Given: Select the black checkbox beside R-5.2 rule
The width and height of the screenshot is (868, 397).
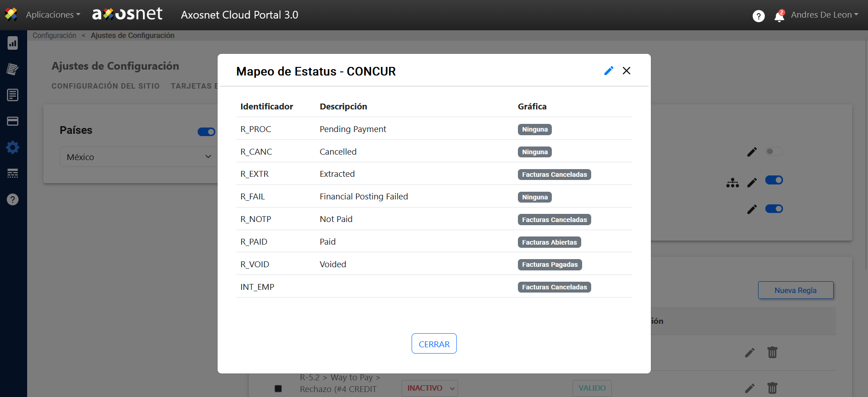Looking at the screenshot, I should click(278, 388).
